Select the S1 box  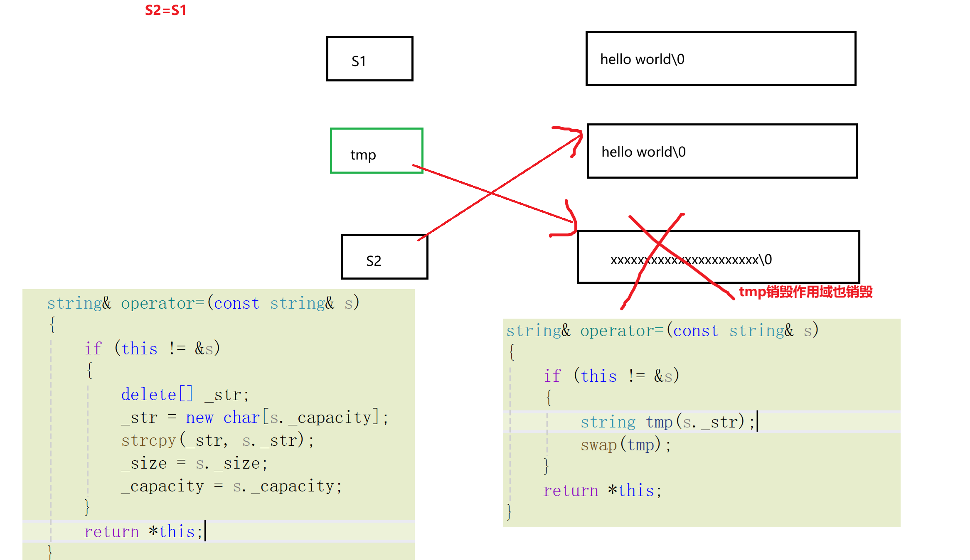[369, 59]
